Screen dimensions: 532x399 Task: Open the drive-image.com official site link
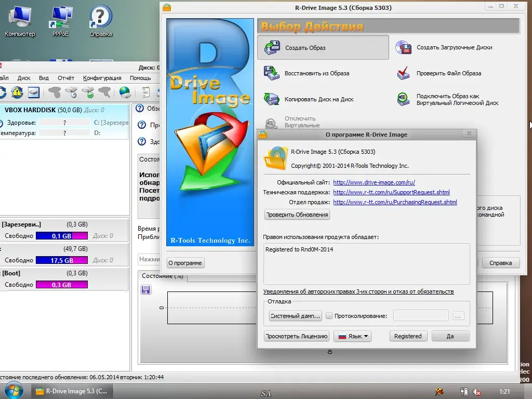pyautogui.click(x=374, y=182)
